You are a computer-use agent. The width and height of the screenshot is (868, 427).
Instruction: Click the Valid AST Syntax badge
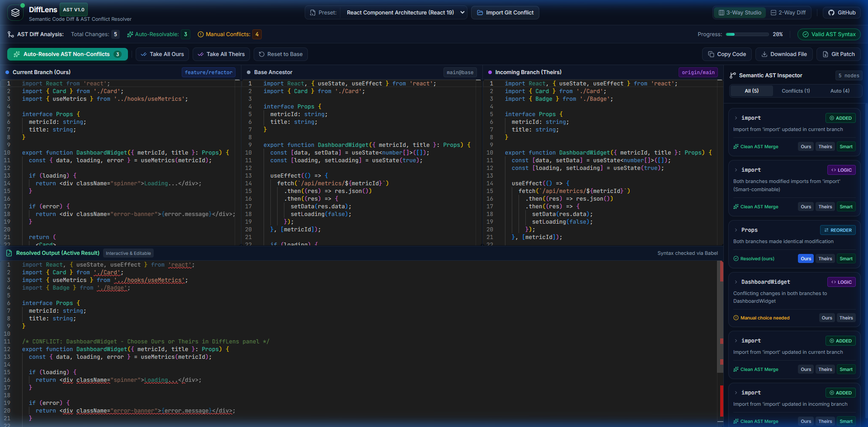829,34
